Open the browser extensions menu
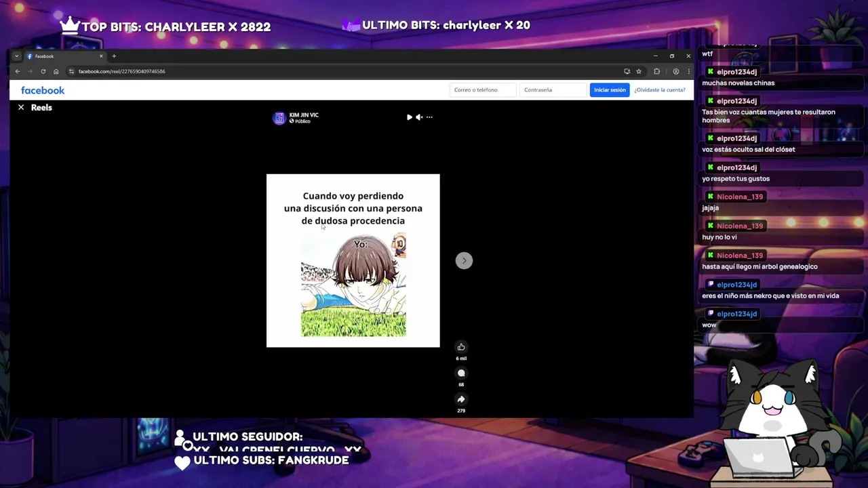This screenshot has width=868, height=488. [x=656, y=71]
